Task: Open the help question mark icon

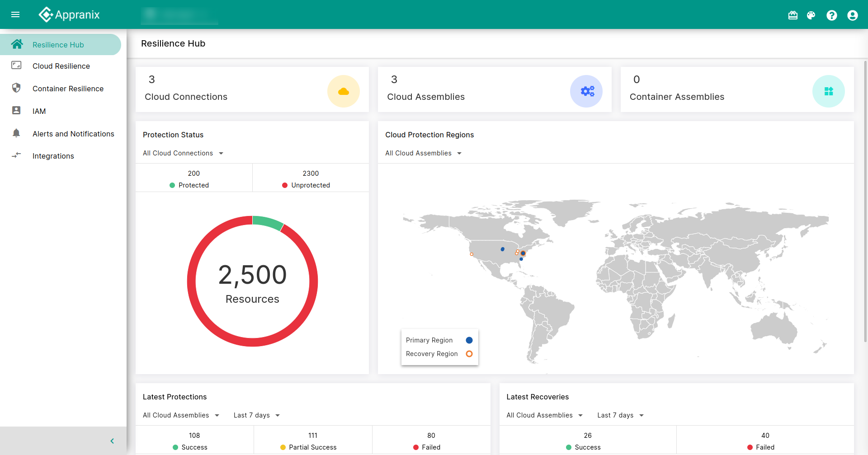Action: tap(831, 15)
